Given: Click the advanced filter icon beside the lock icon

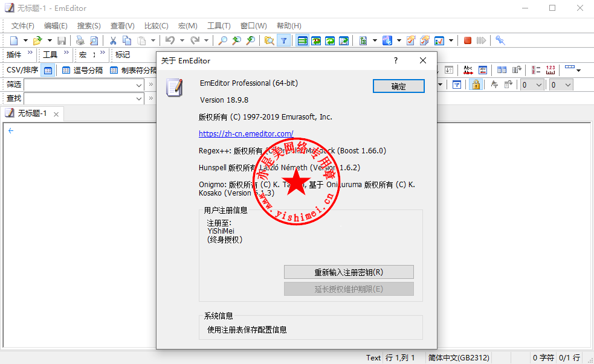Looking at the screenshot, I should pyautogui.click(x=456, y=85).
